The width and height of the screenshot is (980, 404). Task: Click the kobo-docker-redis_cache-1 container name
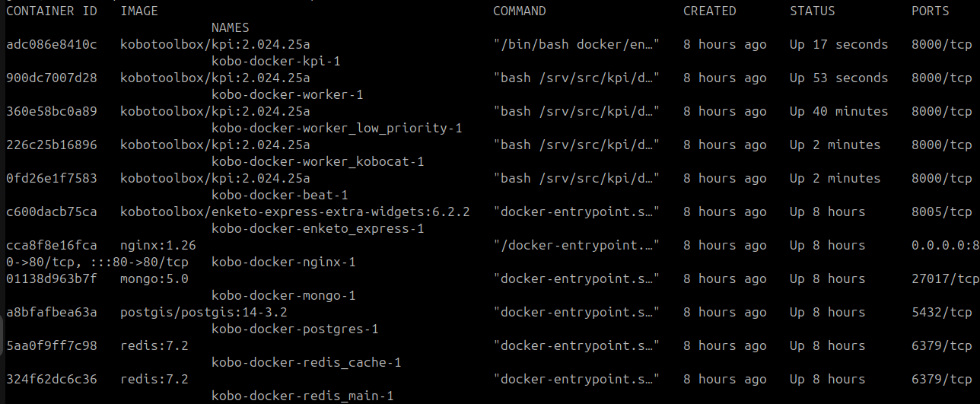306,362
